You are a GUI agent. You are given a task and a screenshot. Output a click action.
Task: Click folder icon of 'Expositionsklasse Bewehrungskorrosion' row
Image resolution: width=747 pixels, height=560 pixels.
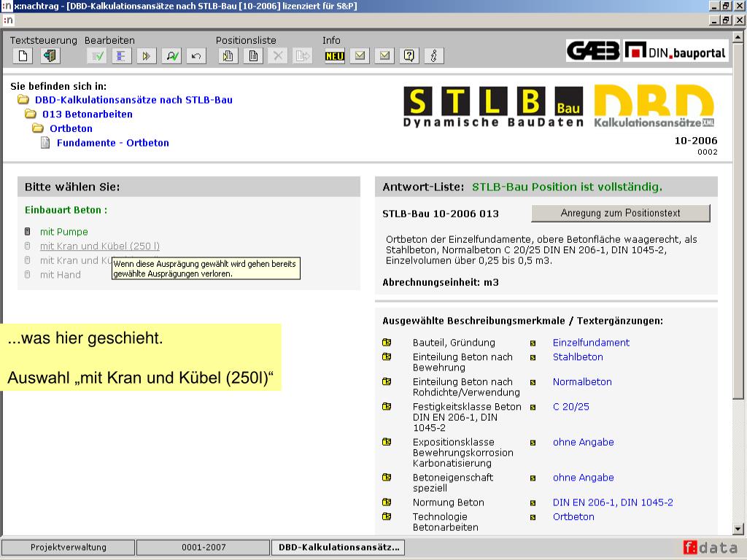(x=387, y=441)
